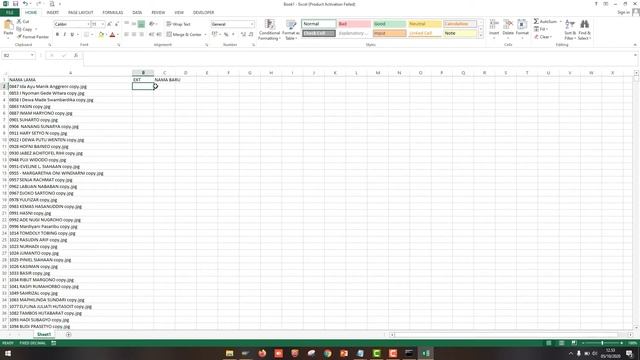This screenshot has width=640, height=360.
Task: Click the Increase Decimal icon
Action: point(244,35)
